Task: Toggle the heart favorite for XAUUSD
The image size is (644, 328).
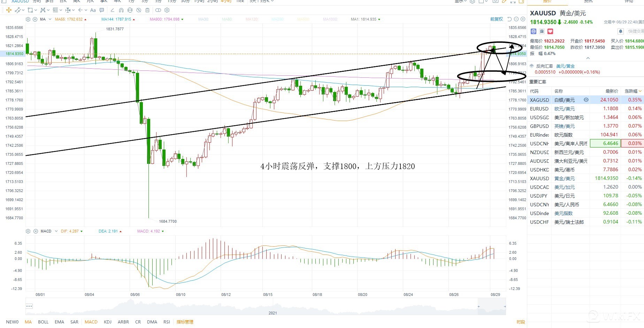Action: (x=550, y=31)
